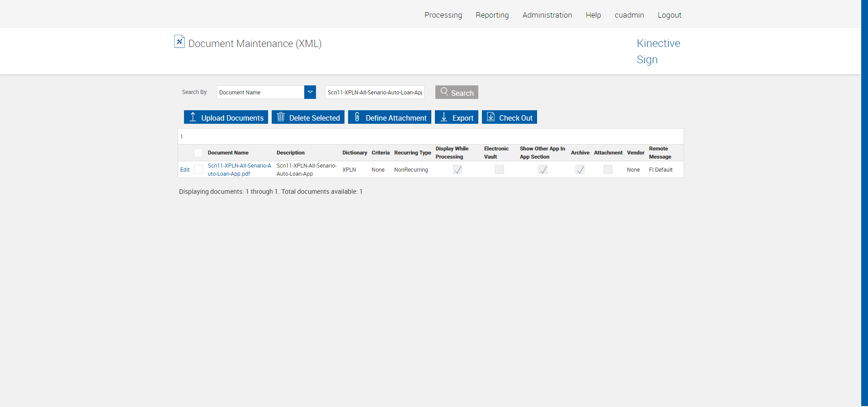Click the Document Maintenance (XML) title
Screen dimensions: 868x407
pyautogui.click(x=255, y=44)
